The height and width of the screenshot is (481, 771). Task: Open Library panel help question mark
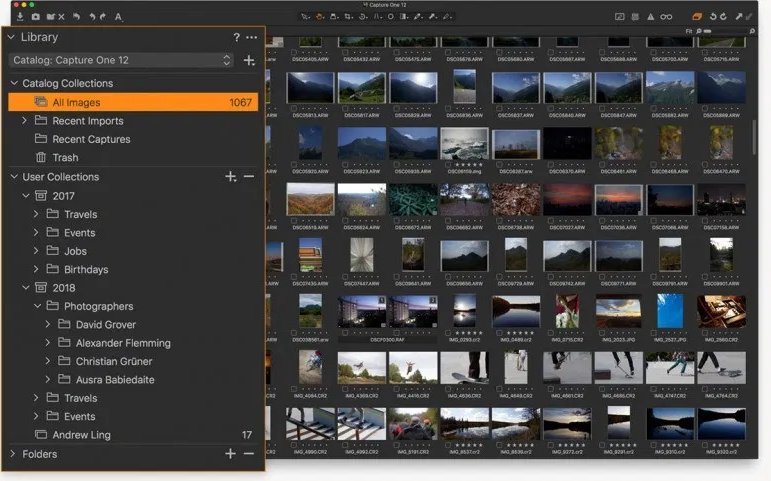[x=237, y=37]
